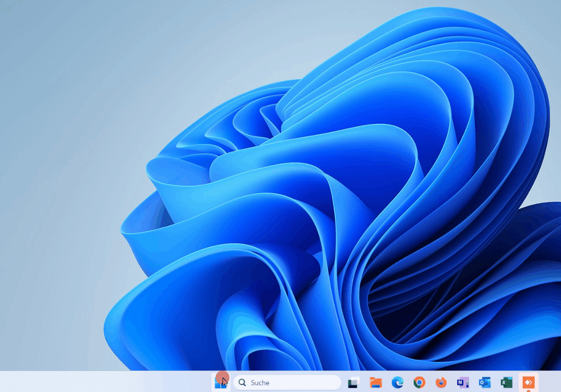
Task: Open Outlook mail client
Action: pyautogui.click(x=484, y=382)
